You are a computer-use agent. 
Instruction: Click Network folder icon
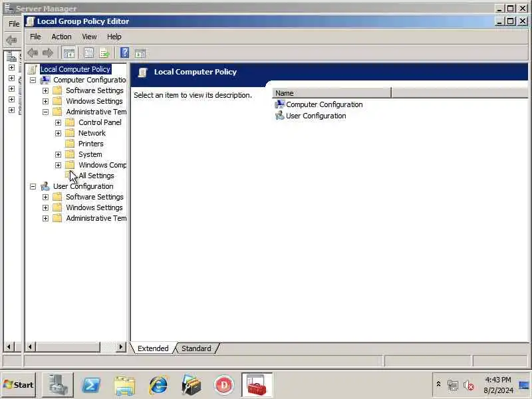click(x=70, y=133)
